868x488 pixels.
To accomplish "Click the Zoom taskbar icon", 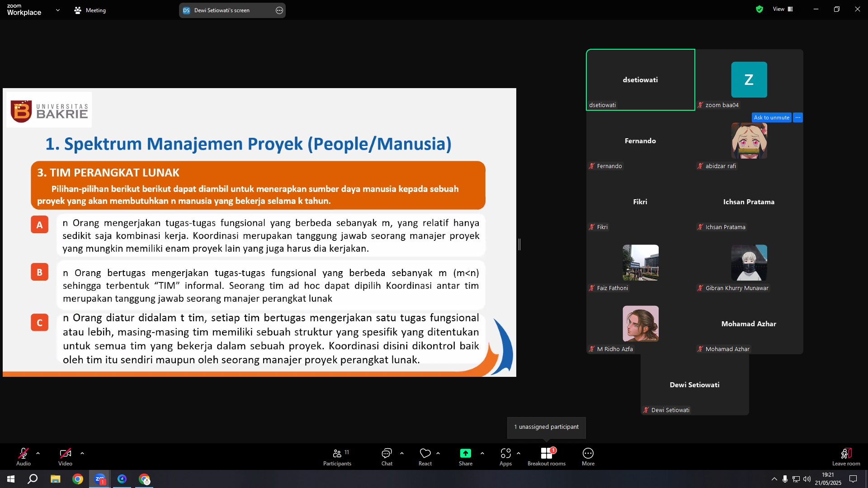I will tap(100, 479).
